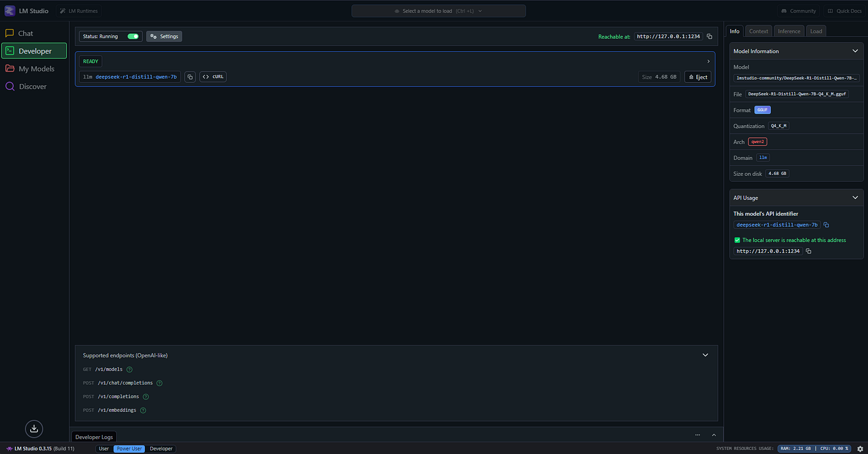The height and width of the screenshot is (454, 868).
Task: Eject the loaded deepseek model
Action: (697, 76)
